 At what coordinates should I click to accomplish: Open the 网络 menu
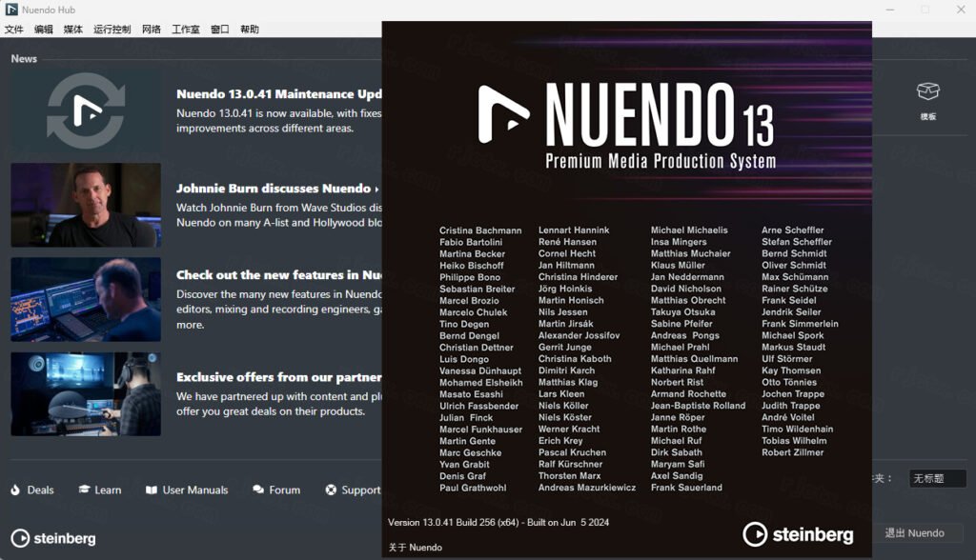pos(152,30)
